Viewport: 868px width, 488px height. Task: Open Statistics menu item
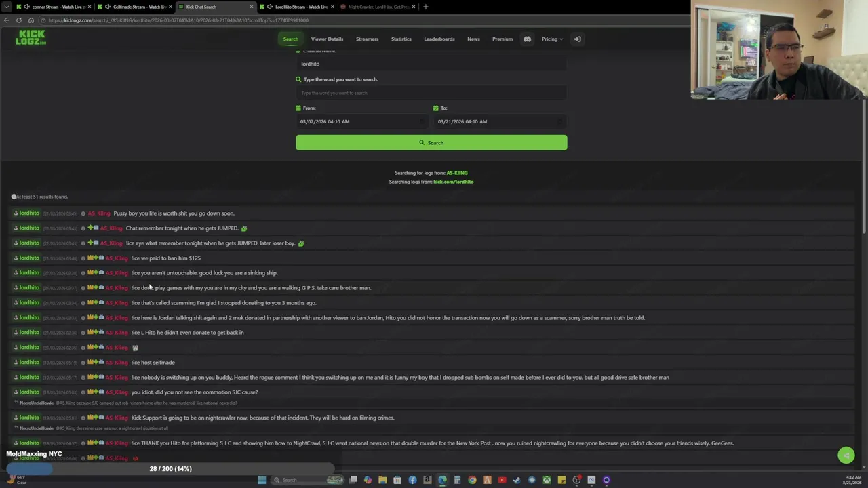point(401,39)
